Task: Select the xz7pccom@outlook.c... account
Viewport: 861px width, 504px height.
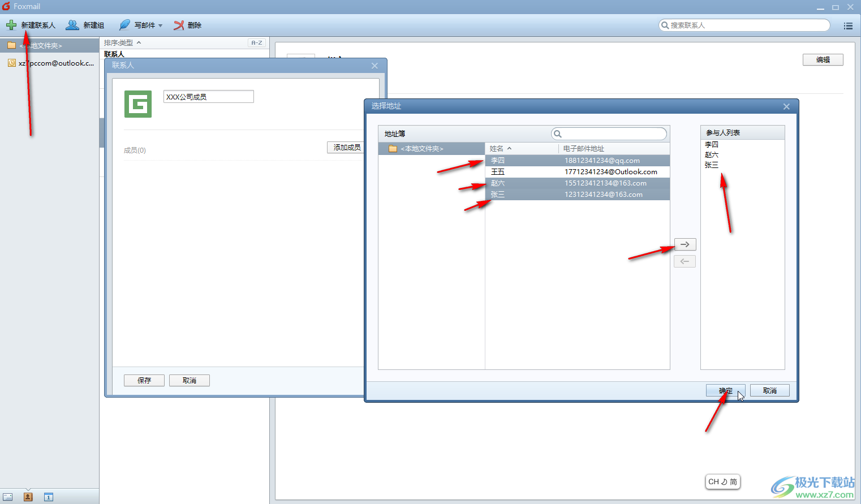Action: [50, 63]
